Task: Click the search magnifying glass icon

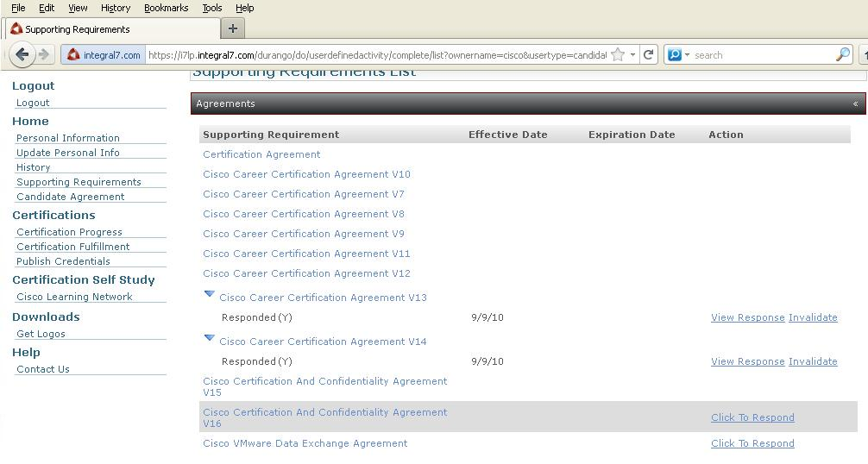Action: coord(842,54)
